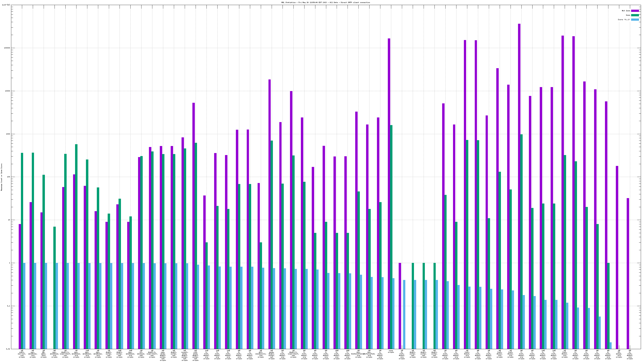Click the rotated 'Message Count or Spam Score' axis title
This screenshot has width=644, height=362.
click(x=1, y=177)
